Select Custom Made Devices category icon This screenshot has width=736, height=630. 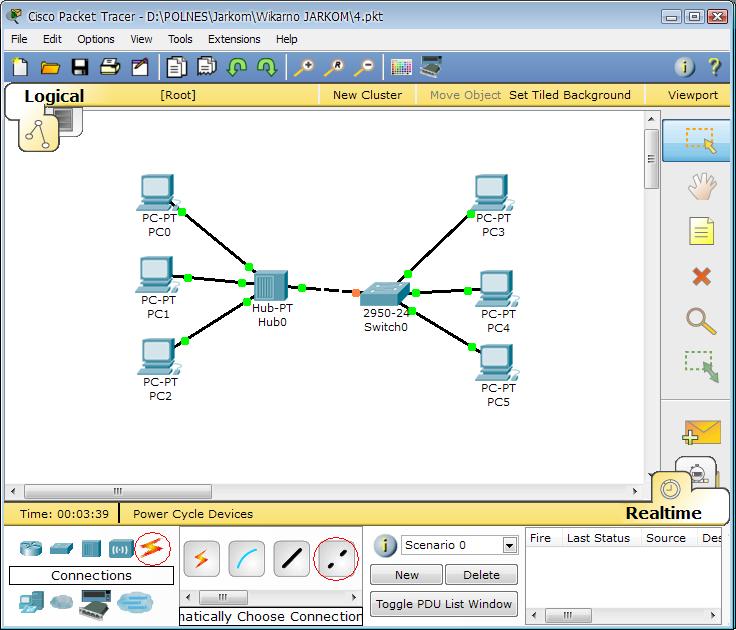[x=95, y=604]
